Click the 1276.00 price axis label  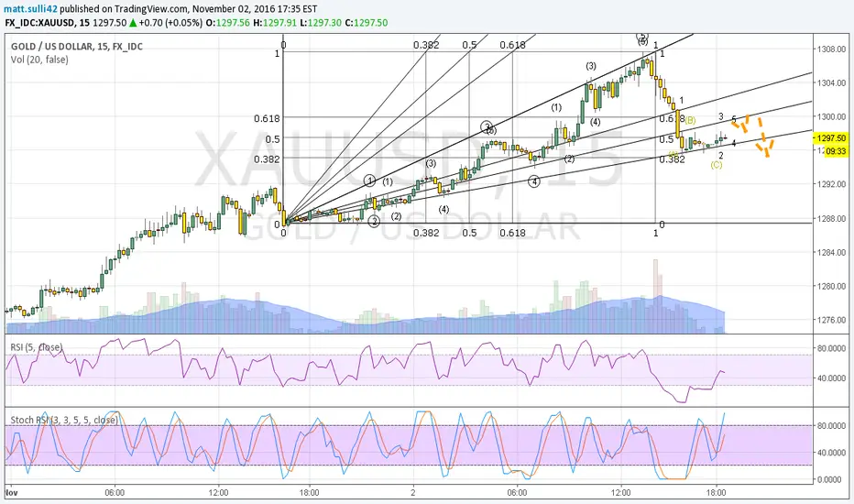coord(832,320)
